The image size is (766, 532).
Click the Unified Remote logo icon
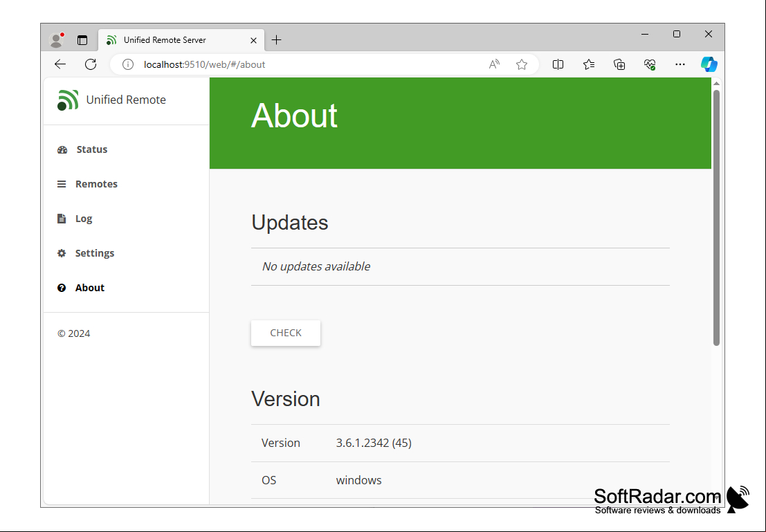67,100
